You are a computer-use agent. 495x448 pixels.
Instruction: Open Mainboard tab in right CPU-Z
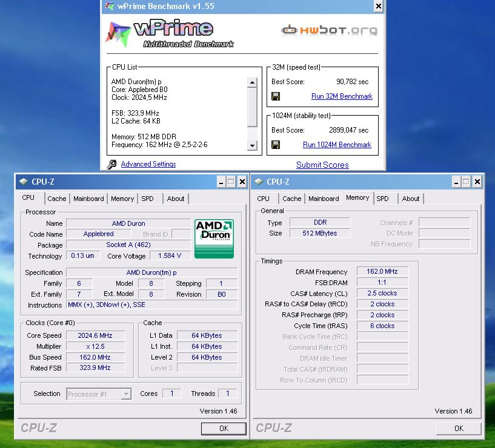click(x=324, y=199)
